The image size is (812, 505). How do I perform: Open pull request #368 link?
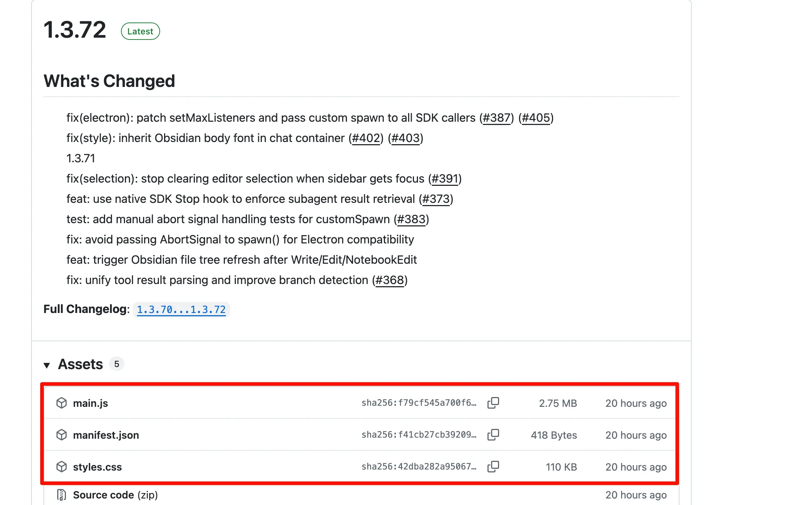[x=390, y=280]
